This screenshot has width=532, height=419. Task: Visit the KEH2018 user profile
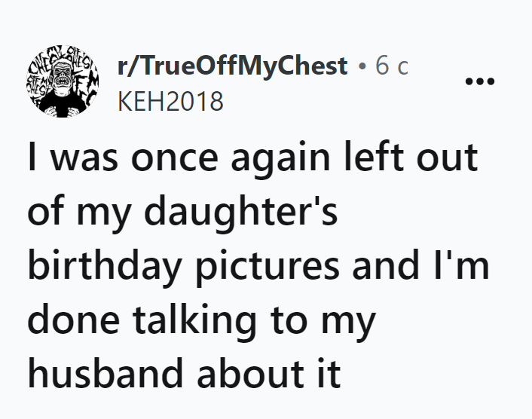[171, 100]
